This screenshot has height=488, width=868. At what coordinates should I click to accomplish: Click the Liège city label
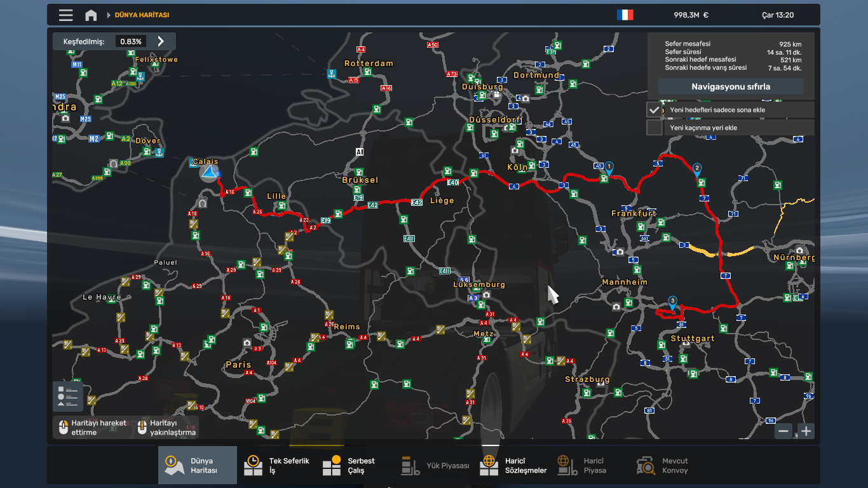tap(442, 201)
